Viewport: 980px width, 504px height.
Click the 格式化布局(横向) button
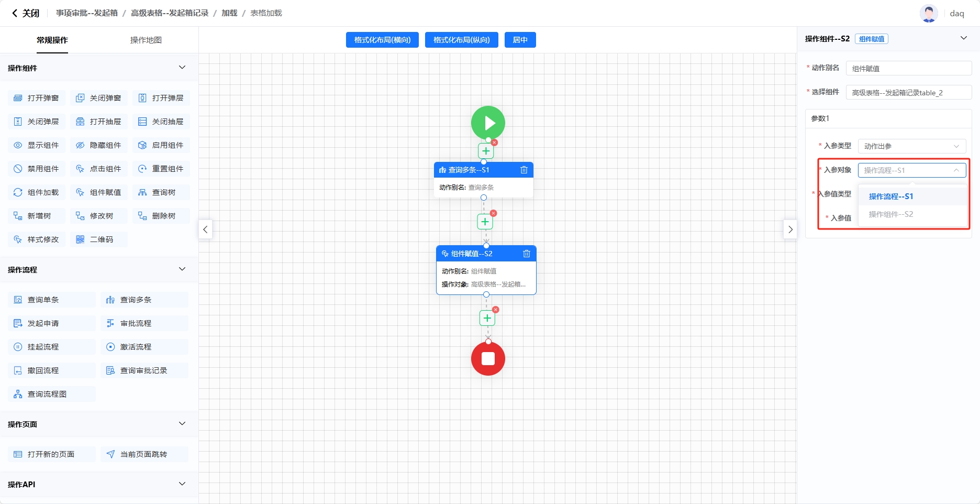382,40
